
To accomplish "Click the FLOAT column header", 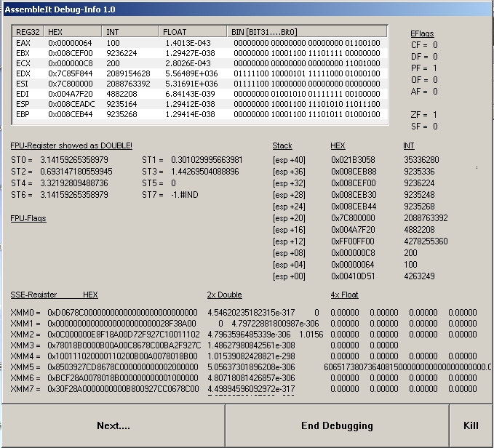I will pos(193,32).
